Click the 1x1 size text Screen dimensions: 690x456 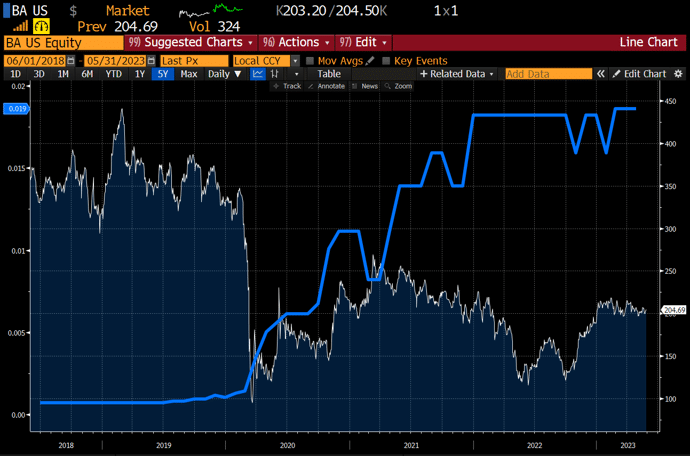446,11
